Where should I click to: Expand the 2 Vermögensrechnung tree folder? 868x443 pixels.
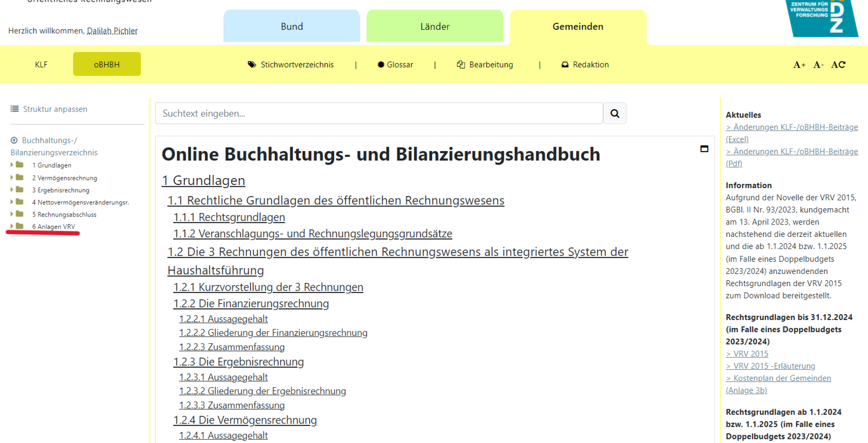coord(12,178)
